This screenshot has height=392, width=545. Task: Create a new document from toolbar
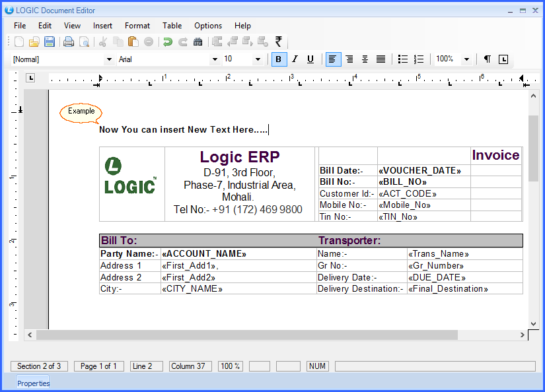pos(19,42)
